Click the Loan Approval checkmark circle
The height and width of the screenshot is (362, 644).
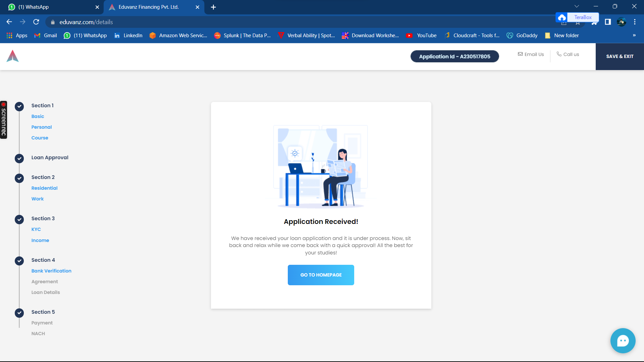(19, 159)
